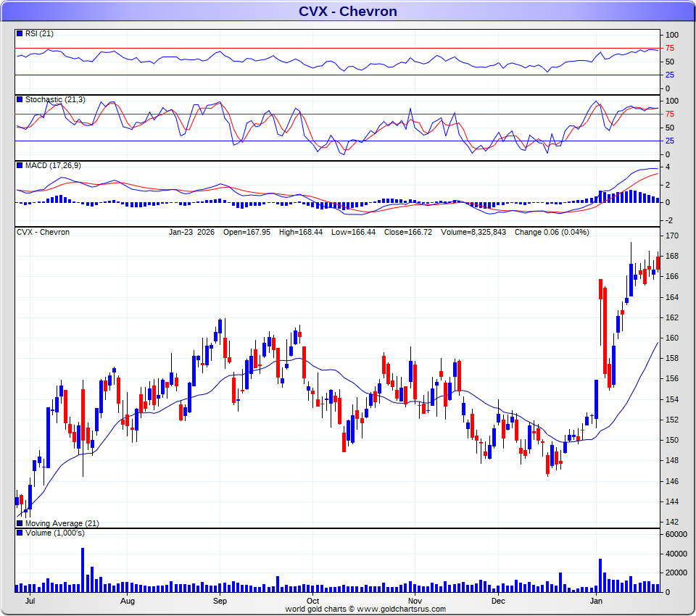Click the 170 price axis label
This screenshot has height=616, width=696.
coord(671,236)
